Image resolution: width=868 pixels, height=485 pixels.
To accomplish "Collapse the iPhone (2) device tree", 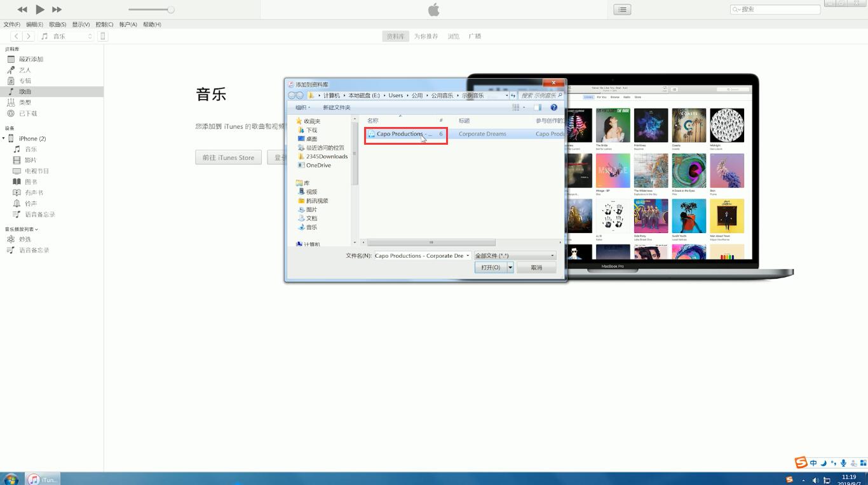I will click(4, 138).
